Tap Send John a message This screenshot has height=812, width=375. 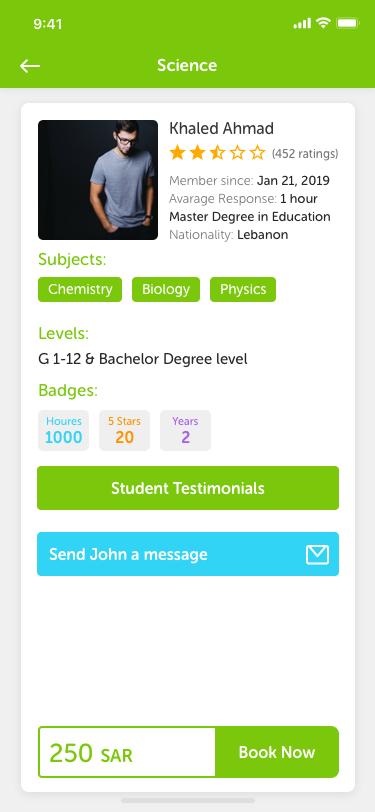pyautogui.click(x=188, y=554)
